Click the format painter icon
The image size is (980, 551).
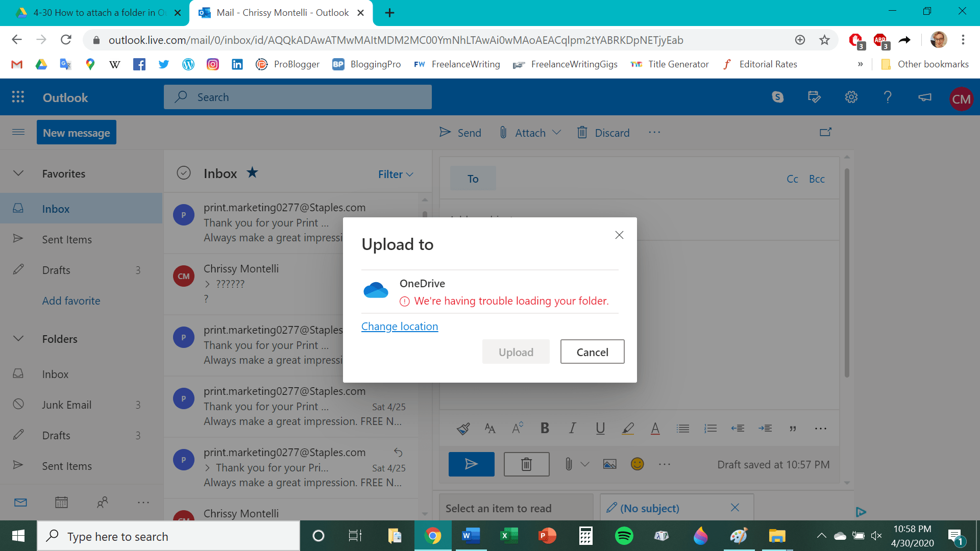point(463,429)
